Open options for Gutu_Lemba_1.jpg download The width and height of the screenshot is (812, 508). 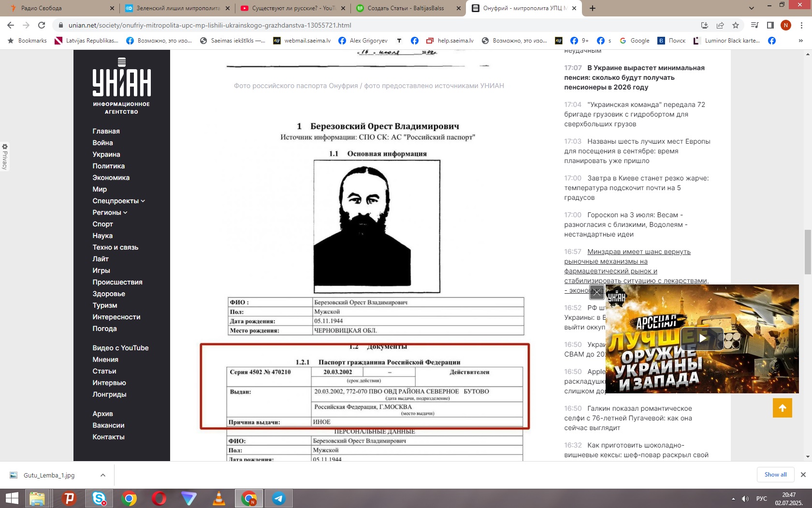tap(103, 475)
